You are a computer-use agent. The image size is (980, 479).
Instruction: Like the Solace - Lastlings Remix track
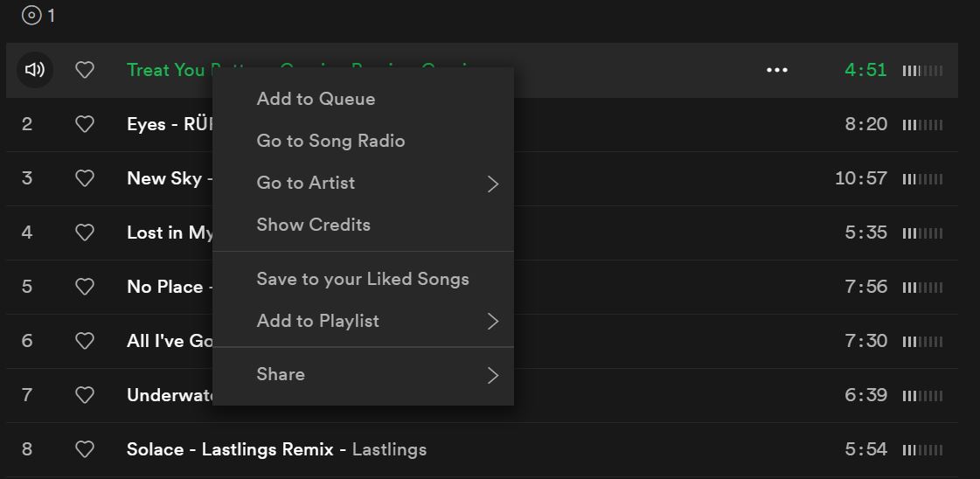(x=85, y=449)
